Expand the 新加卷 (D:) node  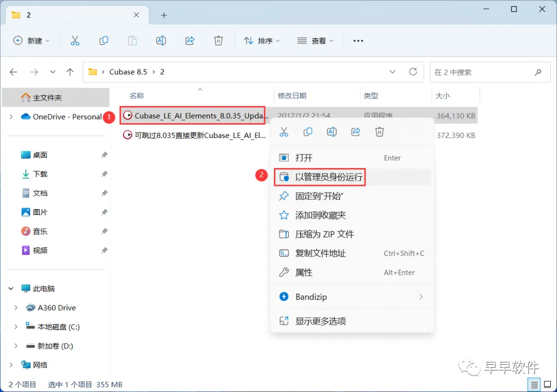[16, 346]
